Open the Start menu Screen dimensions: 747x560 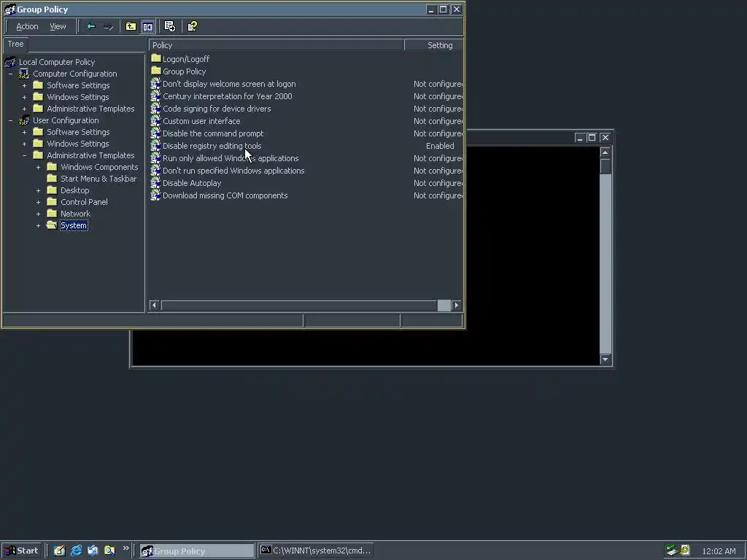21,551
